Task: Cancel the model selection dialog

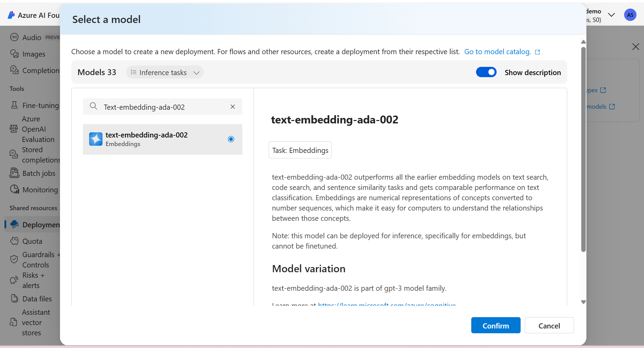Action: 549,325
